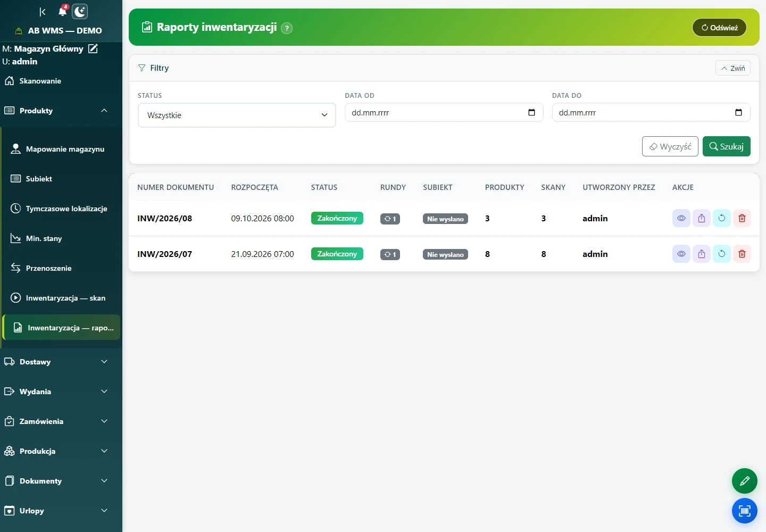Open Przenoszenie menu item
The width and height of the screenshot is (766, 532).
[x=62, y=268]
